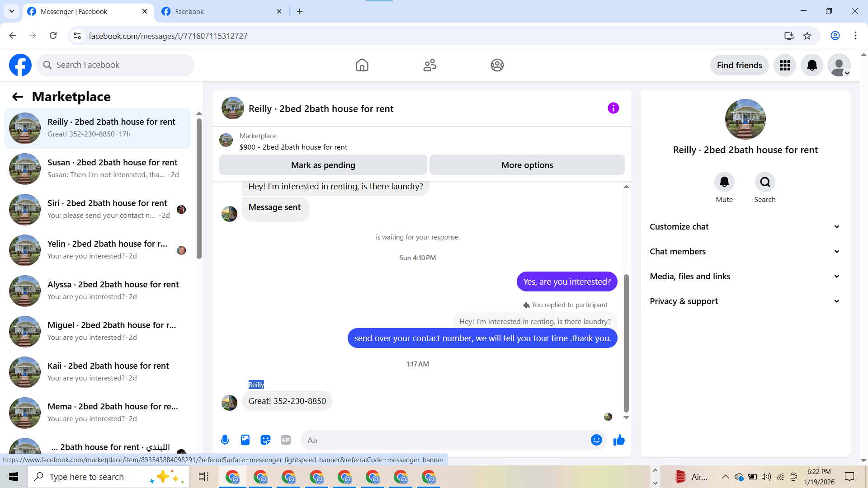Open the GIF picker icon

coord(286,440)
